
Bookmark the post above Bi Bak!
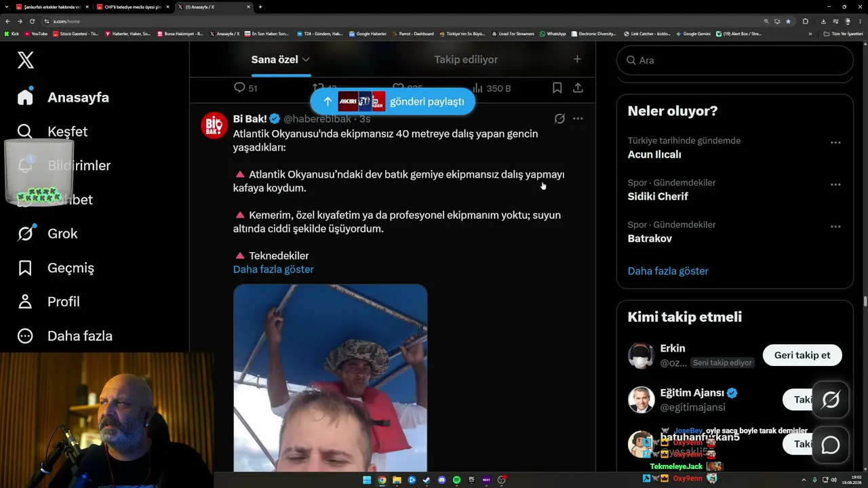557,88
